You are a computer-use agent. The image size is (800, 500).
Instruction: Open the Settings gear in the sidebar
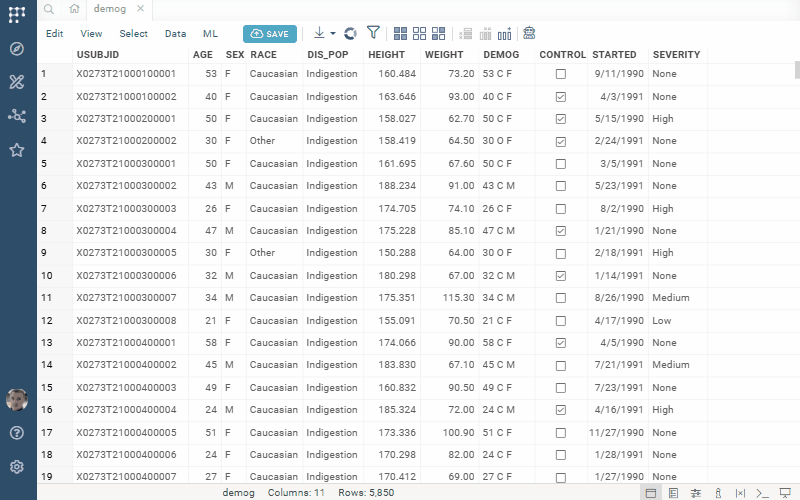point(17,467)
